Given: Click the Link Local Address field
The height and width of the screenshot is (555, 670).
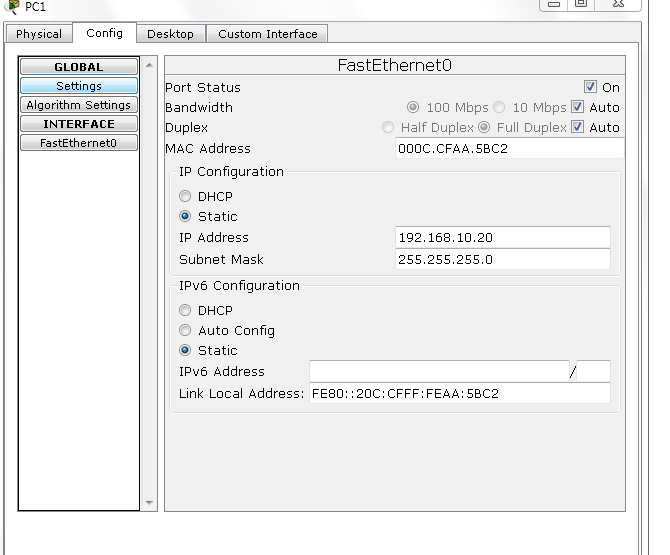Looking at the screenshot, I should coord(459,394).
